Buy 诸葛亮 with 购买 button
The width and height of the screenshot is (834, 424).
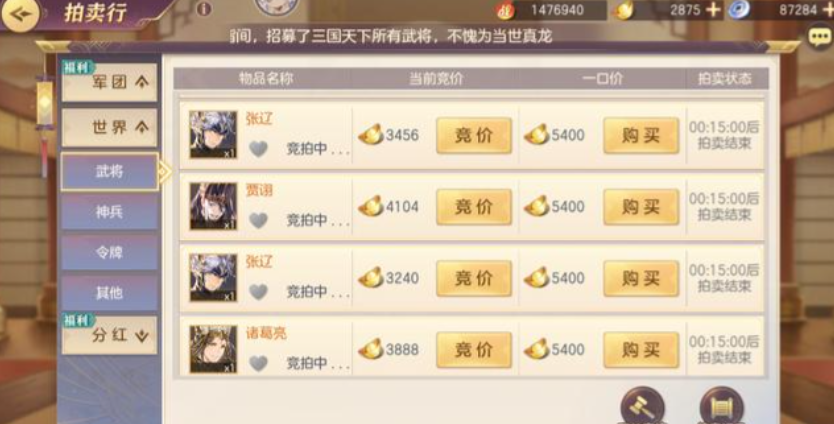[641, 350]
